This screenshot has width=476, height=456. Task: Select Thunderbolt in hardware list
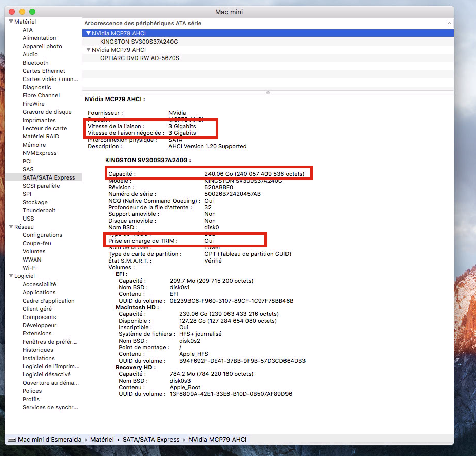(x=39, y=210)
